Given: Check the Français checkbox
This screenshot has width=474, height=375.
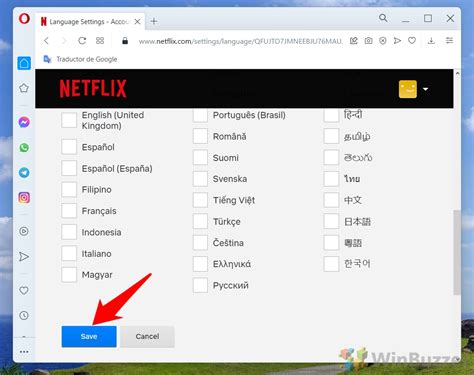Looking at the screenshot, I should tap(69, 211).
